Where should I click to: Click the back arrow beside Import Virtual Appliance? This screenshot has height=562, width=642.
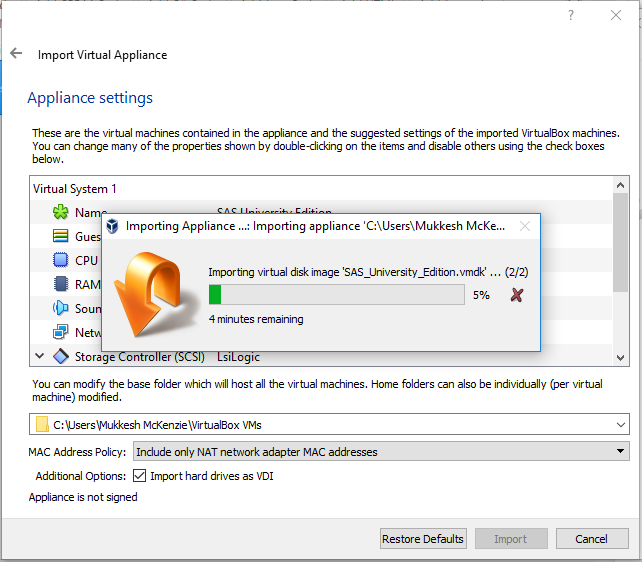click(16, 53)
